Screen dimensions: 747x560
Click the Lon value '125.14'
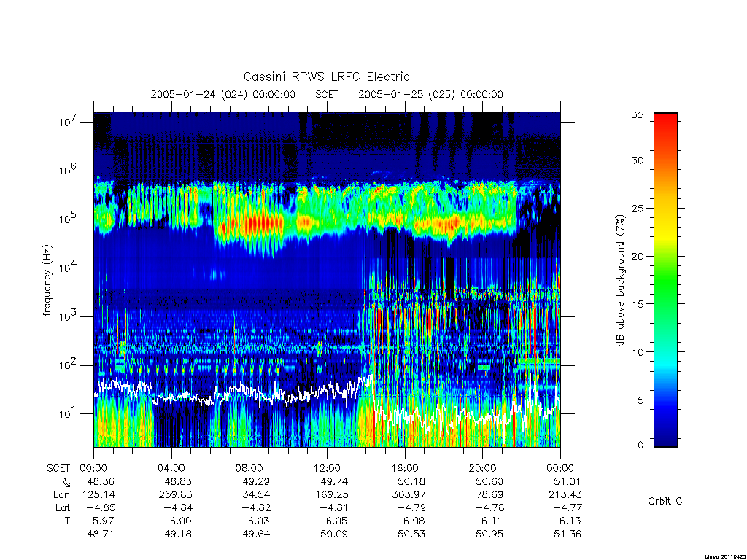98,495
